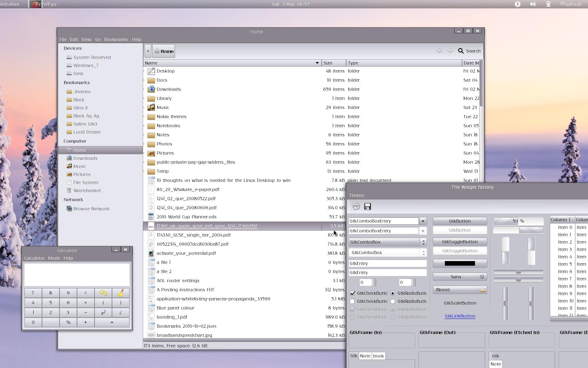The image size is (588, 368).
Task: Open the accessibility icon in top panel
Action: tap(517, 4)
